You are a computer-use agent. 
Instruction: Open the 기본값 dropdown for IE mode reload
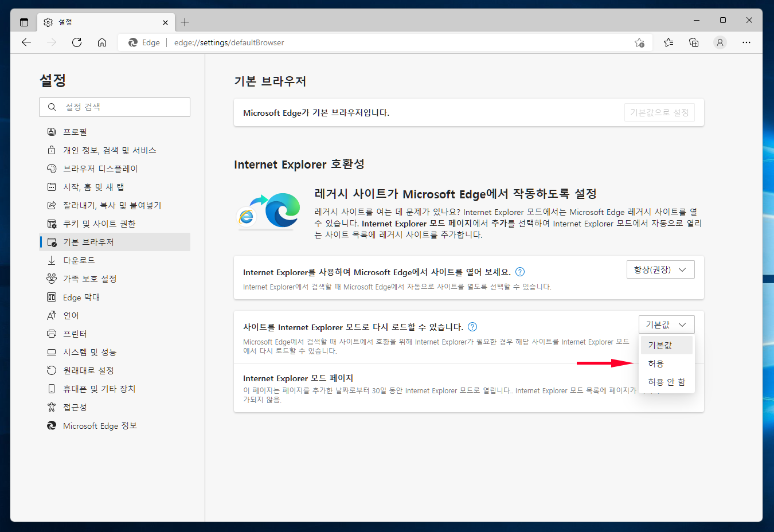coord(667,324)
